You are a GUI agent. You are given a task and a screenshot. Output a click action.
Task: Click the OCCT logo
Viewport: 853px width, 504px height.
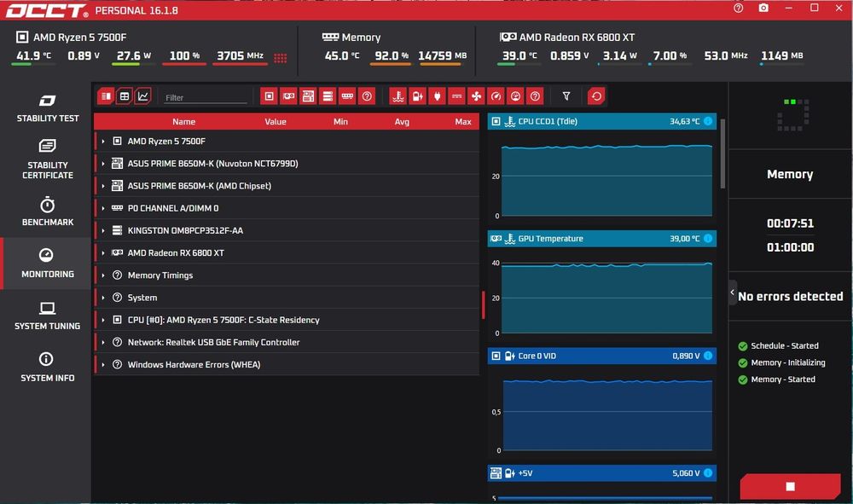click(x=47, y=10)
